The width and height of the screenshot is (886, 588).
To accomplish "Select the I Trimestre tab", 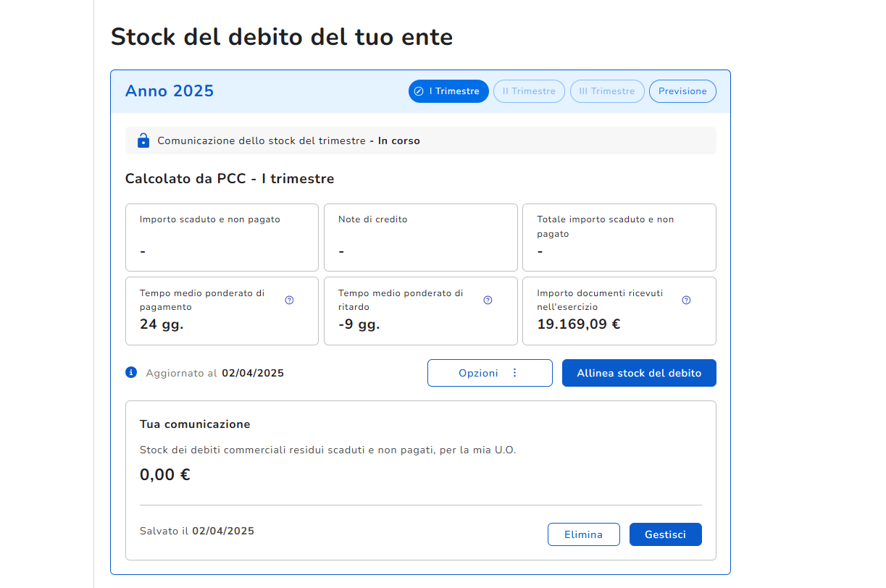I will [x=448, y=91].
